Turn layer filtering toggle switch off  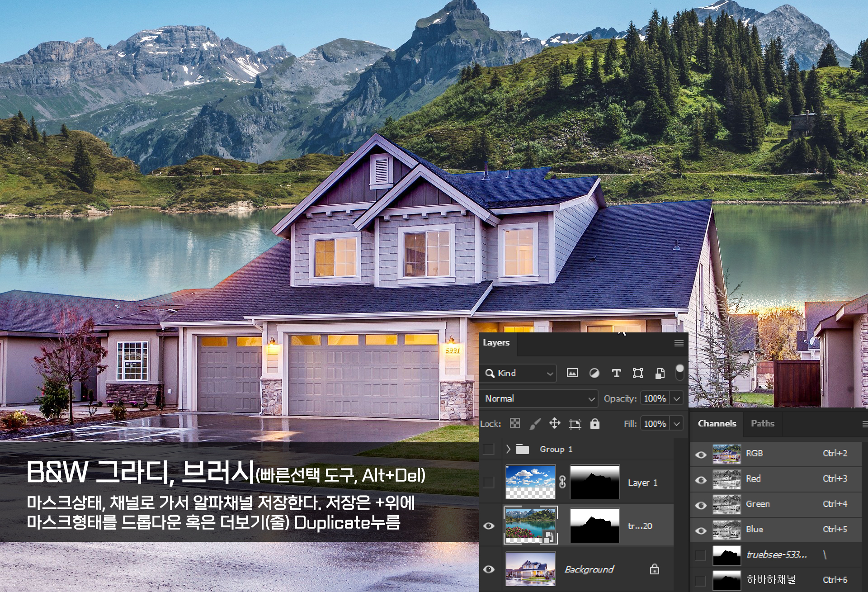(679, 372)
